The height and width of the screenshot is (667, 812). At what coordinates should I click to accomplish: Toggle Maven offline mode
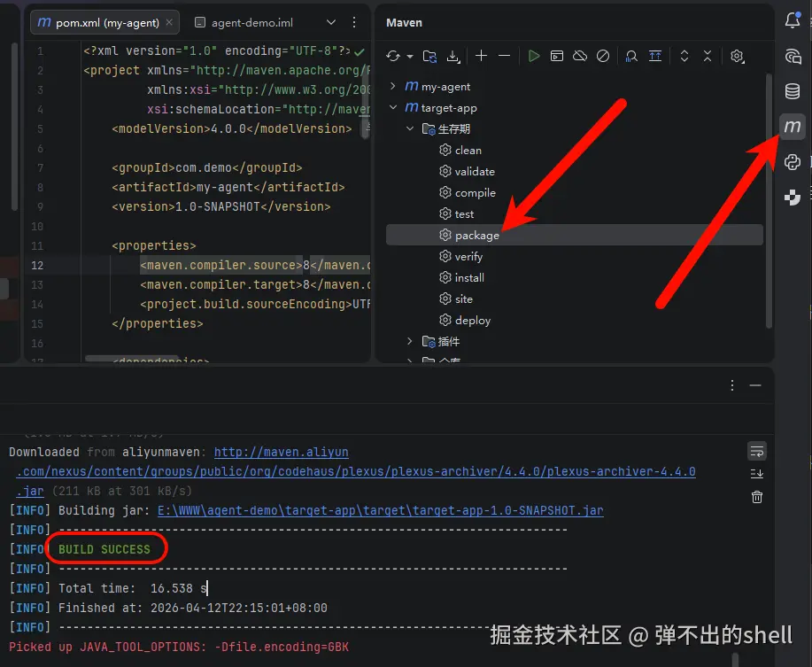tap(580, 56)
